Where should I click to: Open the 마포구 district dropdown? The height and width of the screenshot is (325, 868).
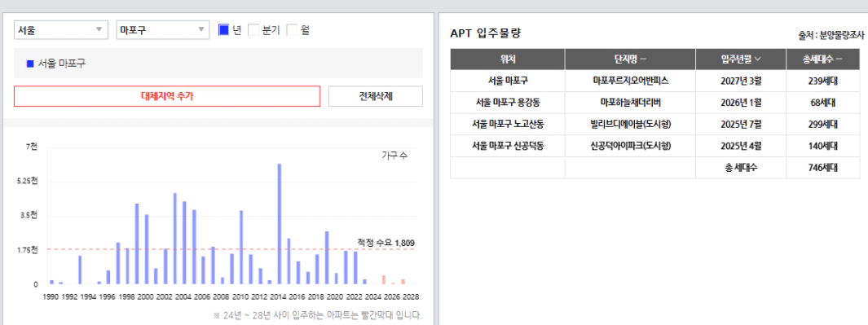[x=163, y=30]
